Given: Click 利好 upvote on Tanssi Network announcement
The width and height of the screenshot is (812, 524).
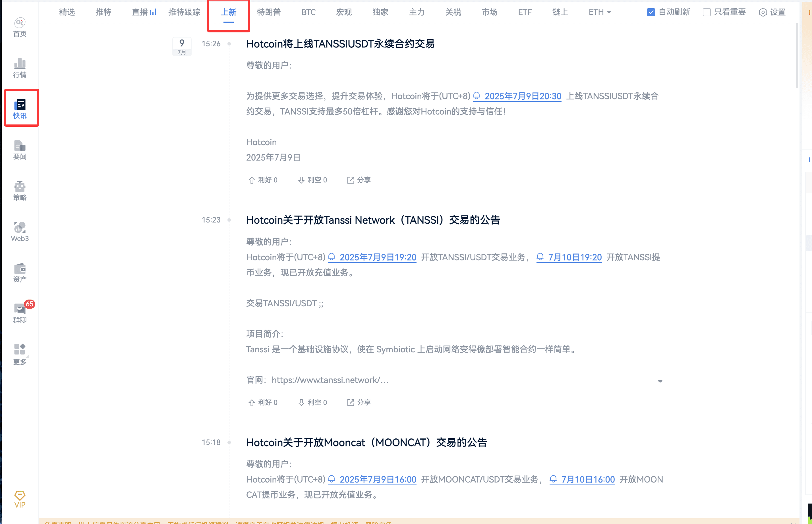Looking at the screenshot, I should (263, 403).
